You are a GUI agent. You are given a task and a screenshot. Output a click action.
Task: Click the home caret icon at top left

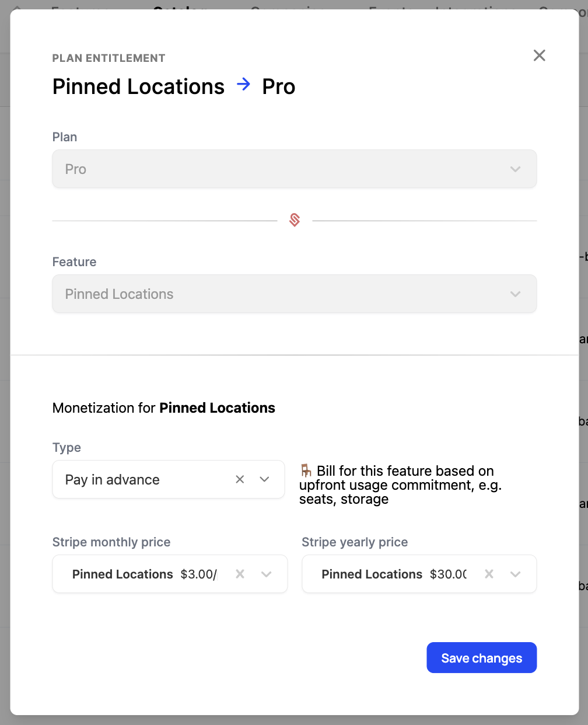click(x=16, y=8)
